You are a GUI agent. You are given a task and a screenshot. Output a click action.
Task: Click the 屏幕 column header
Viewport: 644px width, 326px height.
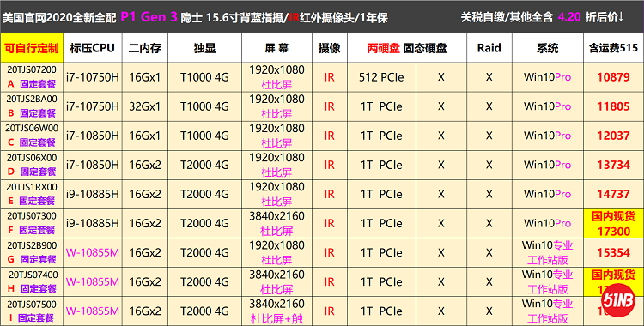tap(276, 48)
